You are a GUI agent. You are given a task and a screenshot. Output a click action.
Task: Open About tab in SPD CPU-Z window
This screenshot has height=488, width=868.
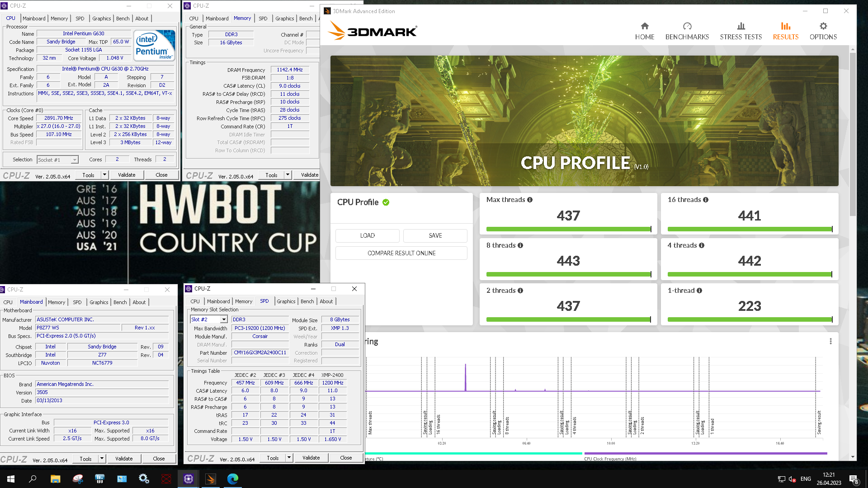point(326,301)
